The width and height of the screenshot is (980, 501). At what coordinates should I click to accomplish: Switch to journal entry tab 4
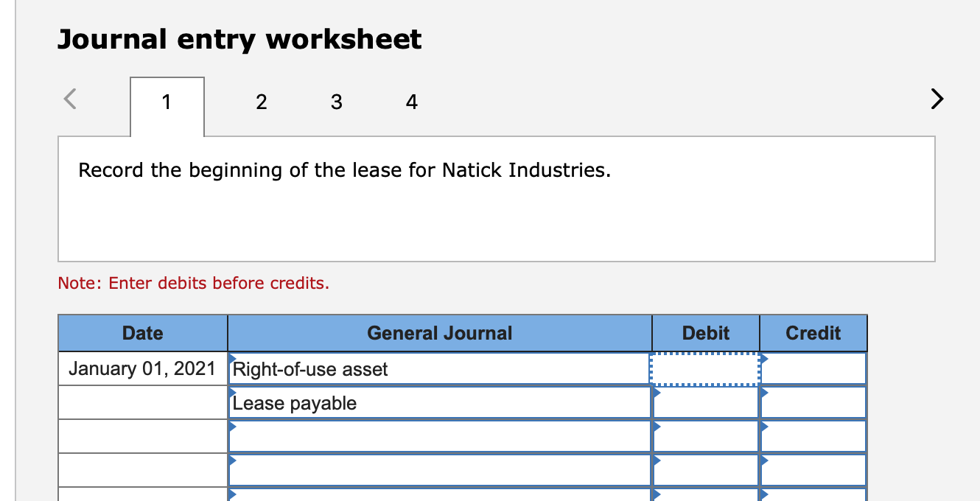click(x=411, y=102)
